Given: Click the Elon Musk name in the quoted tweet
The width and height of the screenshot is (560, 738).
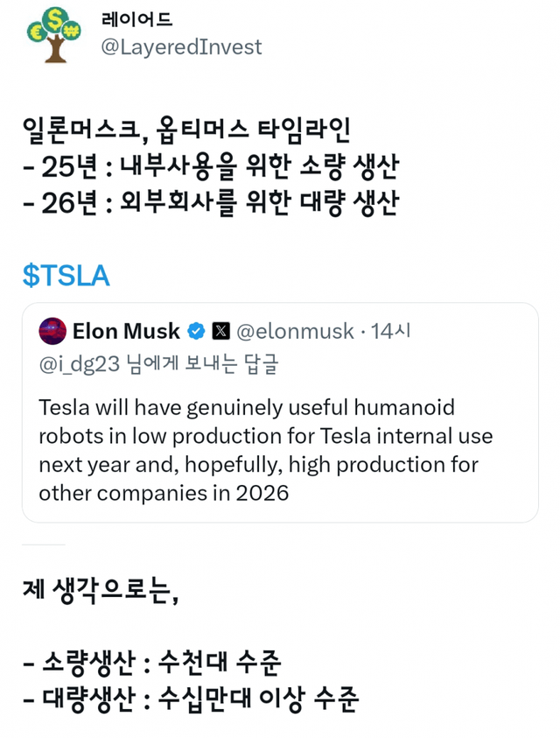Looking at the screenshot, I should click(126, 332).
